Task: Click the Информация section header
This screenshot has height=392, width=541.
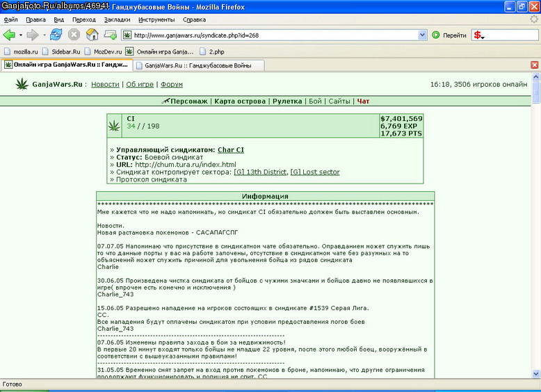Action: tap(265, 196)
